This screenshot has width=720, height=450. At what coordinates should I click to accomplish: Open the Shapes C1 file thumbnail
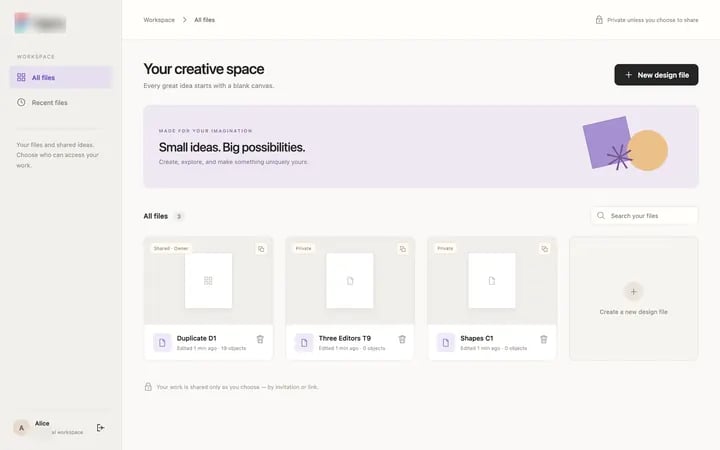[492, 281]
